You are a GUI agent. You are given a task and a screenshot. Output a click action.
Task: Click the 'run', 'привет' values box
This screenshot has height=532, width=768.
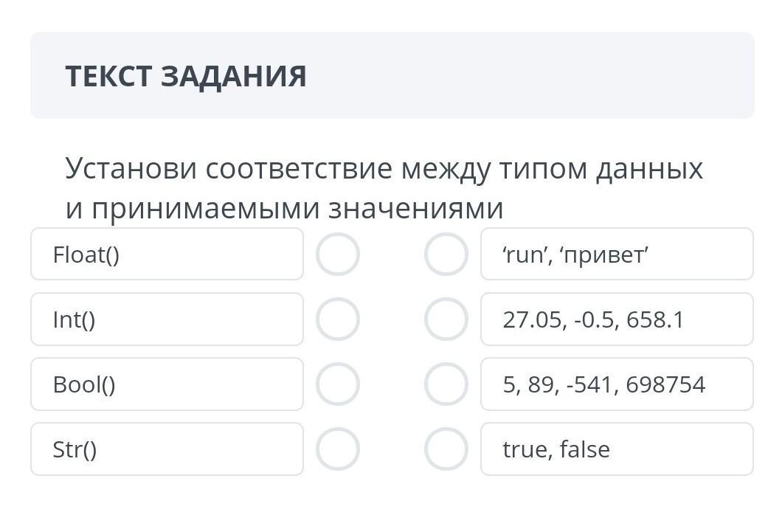[617, 255]
